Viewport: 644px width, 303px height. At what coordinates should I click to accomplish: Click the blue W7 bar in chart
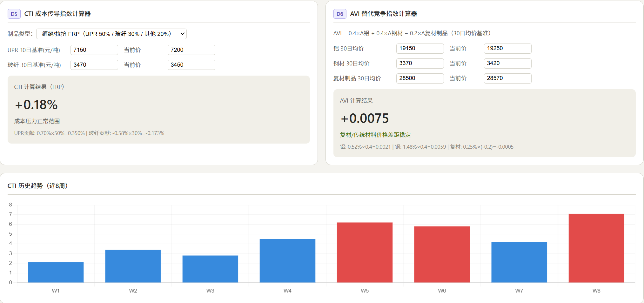coord(519,262)
